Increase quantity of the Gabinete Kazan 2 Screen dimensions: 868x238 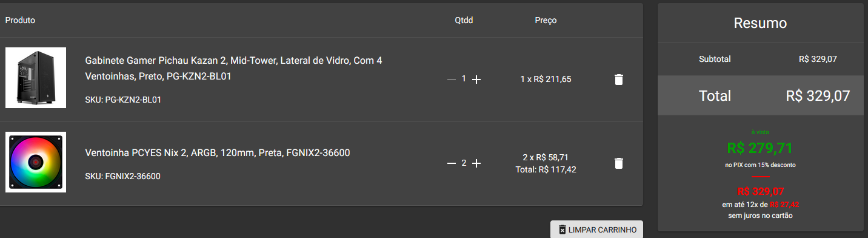click(476, 80)
